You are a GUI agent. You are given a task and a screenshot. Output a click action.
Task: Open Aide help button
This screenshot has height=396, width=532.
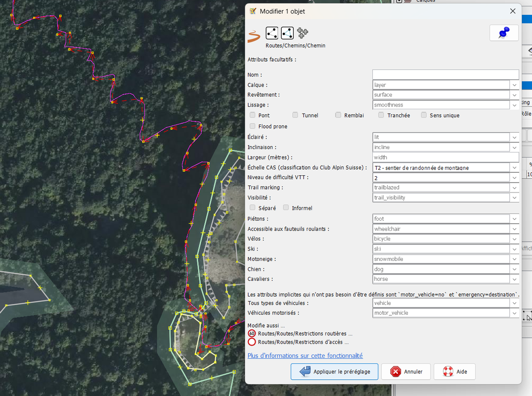tap(455, 372)
